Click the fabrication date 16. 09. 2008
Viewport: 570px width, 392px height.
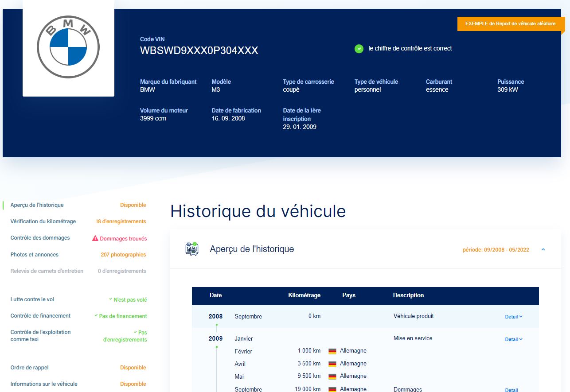tap(228, 118)
